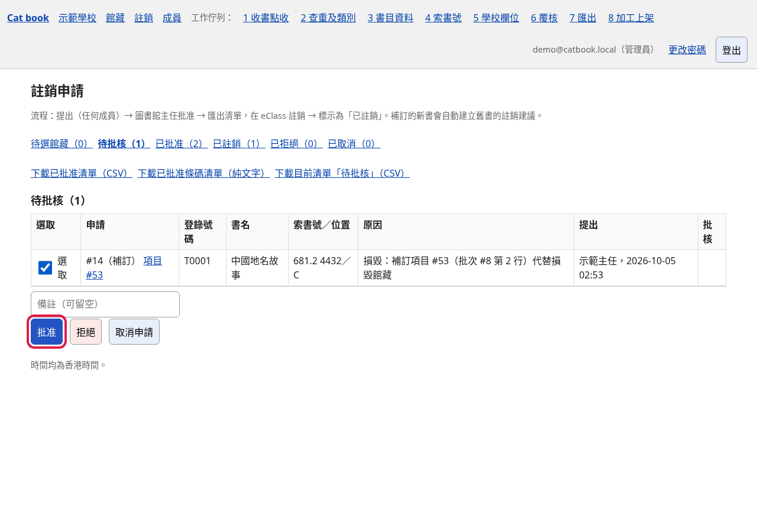Go to workflow step 4 索書號

(x=444, y=18)
